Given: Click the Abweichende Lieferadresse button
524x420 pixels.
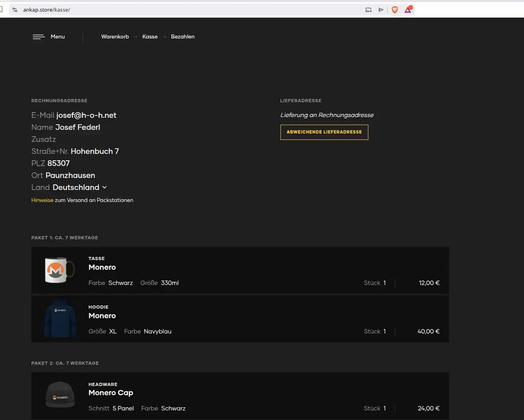Looking at the screenshot, I should click(x=324, y=132).
